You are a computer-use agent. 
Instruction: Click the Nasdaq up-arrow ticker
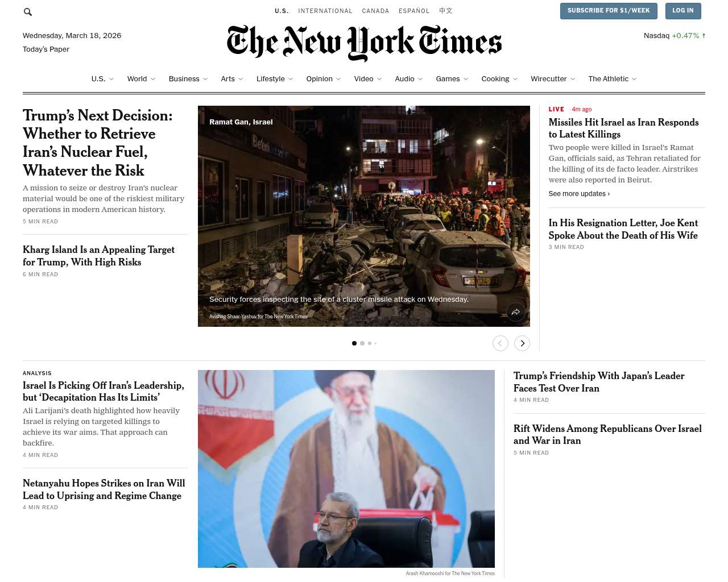pos(675,36)
